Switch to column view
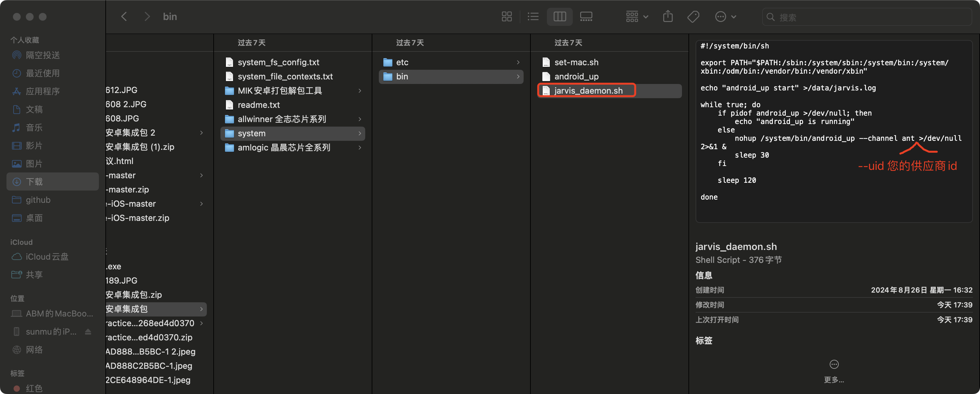 [x=559, y=17]
